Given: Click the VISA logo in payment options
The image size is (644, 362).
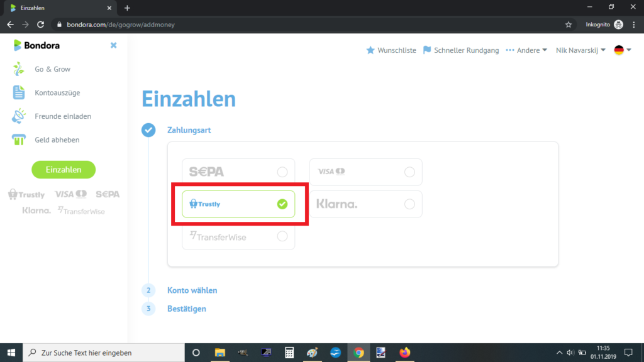Looking at the screenshot, I should [x=331, y=172].
